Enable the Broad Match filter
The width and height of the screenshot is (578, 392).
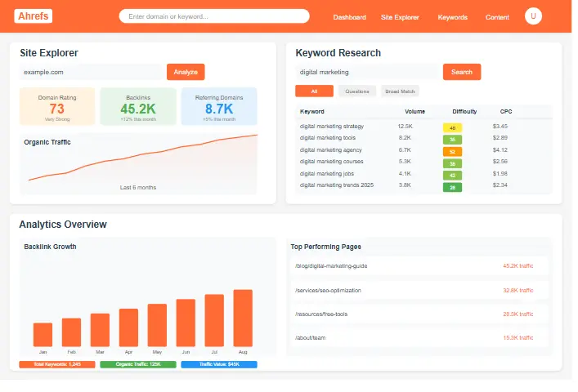(x=401, y=91)
